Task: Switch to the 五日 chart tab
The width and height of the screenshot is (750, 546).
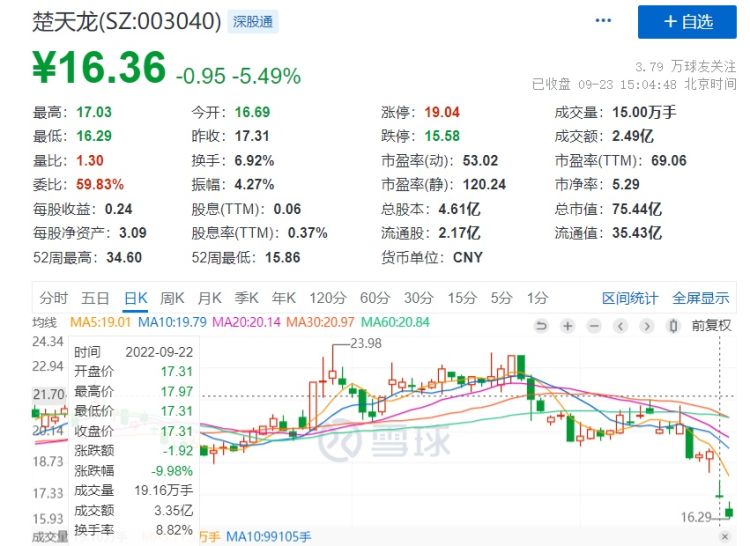Action: pos(95,298)
